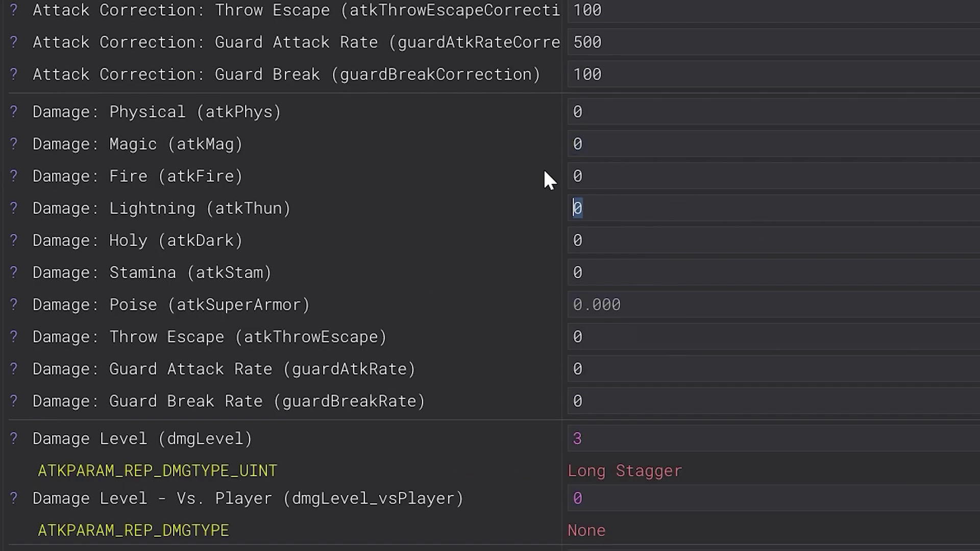Viewport: 980px width, 551px height.
Task: Click the help icon for Damage: Lightning
Action: [x=14, y=208]
